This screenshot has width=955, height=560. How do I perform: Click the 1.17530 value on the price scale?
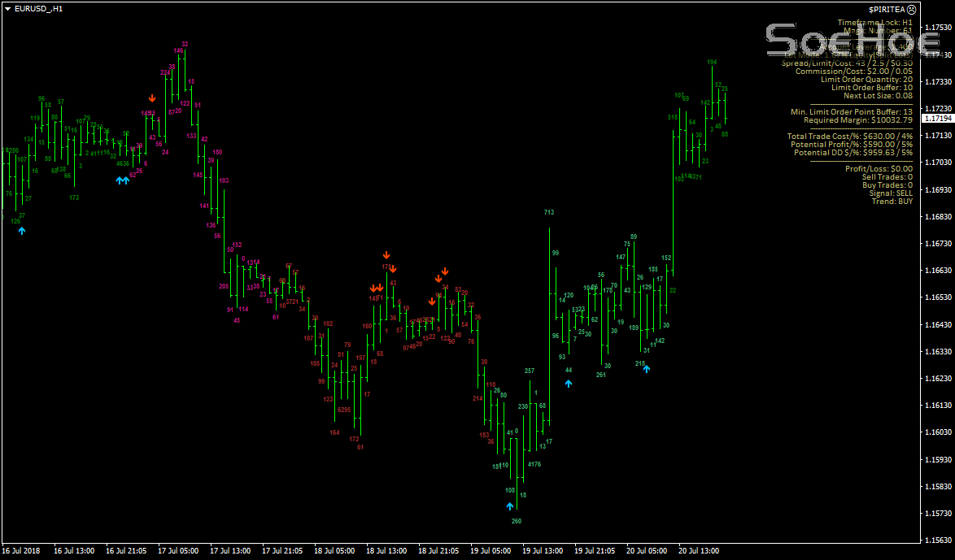937,27
